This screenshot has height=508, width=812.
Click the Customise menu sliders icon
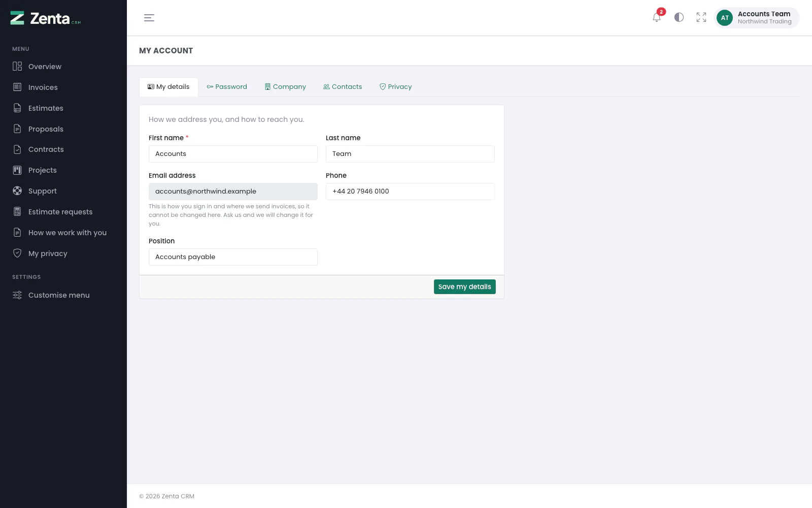tap(17, 295)
